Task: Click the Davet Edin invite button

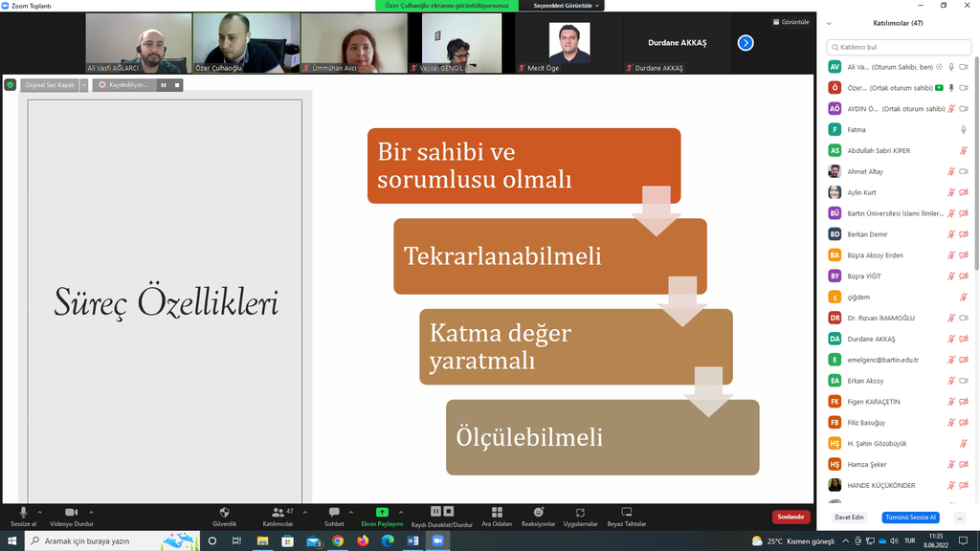Action: [849, 518]
